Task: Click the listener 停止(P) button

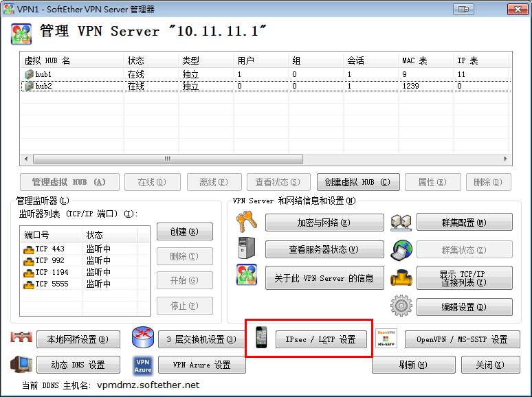Action: (x=185, y=306)
